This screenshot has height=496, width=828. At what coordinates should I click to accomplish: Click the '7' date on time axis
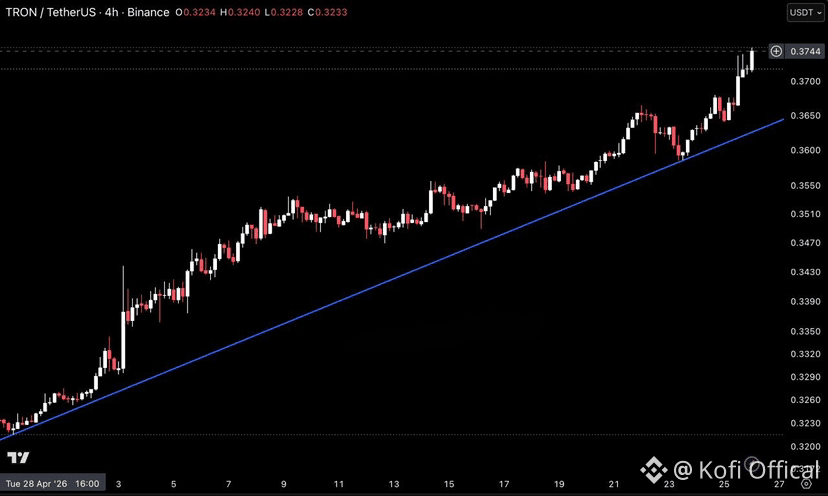228,484
